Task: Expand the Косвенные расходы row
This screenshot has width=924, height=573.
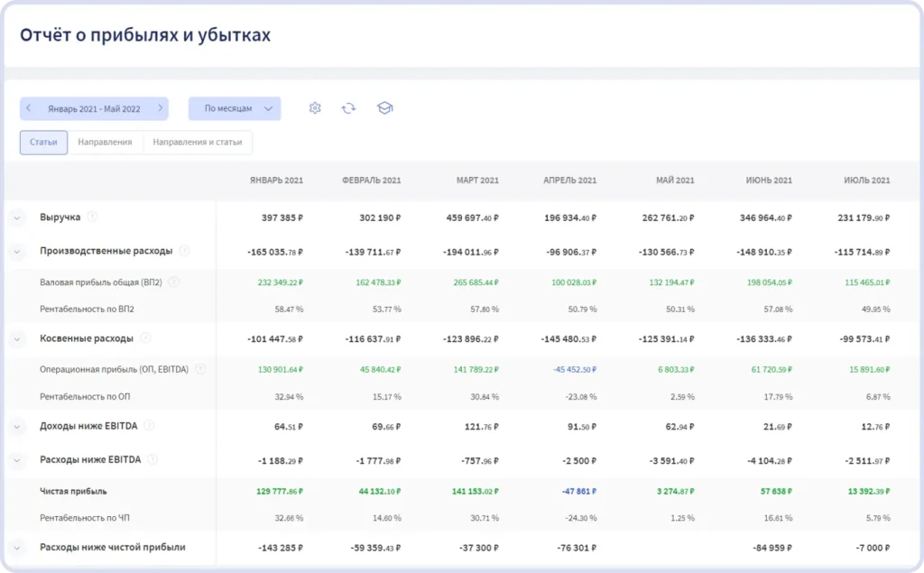Action: (x=17, y=339)
